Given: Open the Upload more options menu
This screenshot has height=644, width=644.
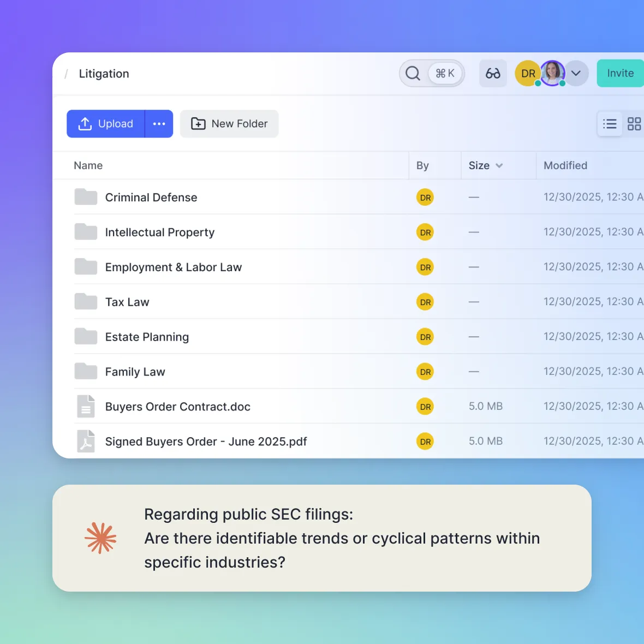Looking at the screenshot, I should point(159,124).
